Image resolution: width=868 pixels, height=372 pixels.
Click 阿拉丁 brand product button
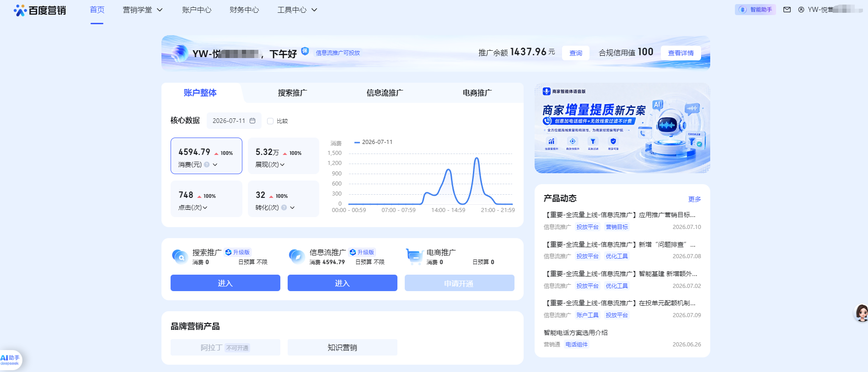pos(225,347)
